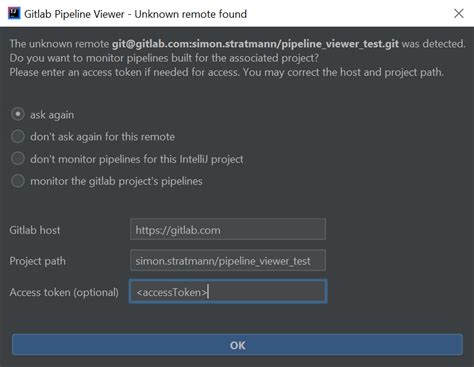Close the Unknown remote found dialog
The height and width of the screenshot is (367, 474).
coord(459,14)
